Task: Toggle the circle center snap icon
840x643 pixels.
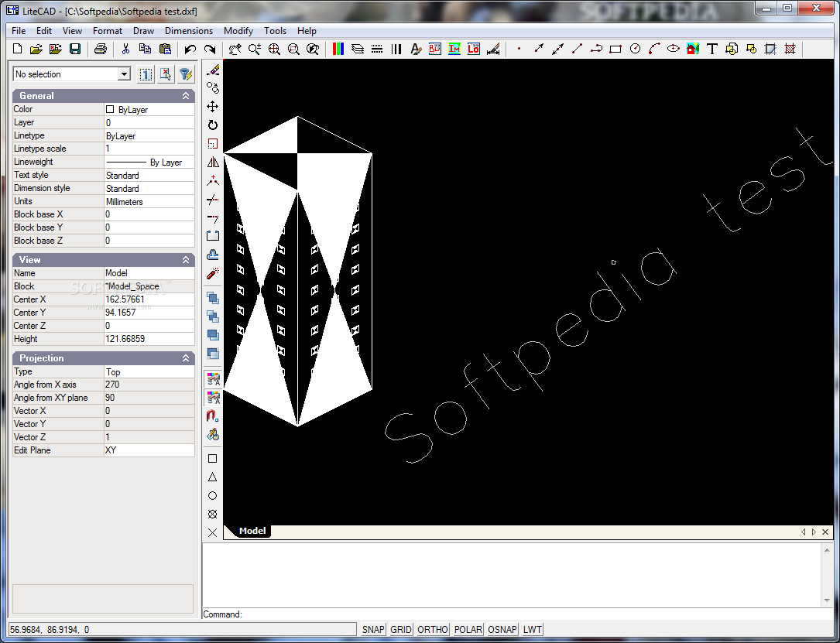Action: pos(213,496)
